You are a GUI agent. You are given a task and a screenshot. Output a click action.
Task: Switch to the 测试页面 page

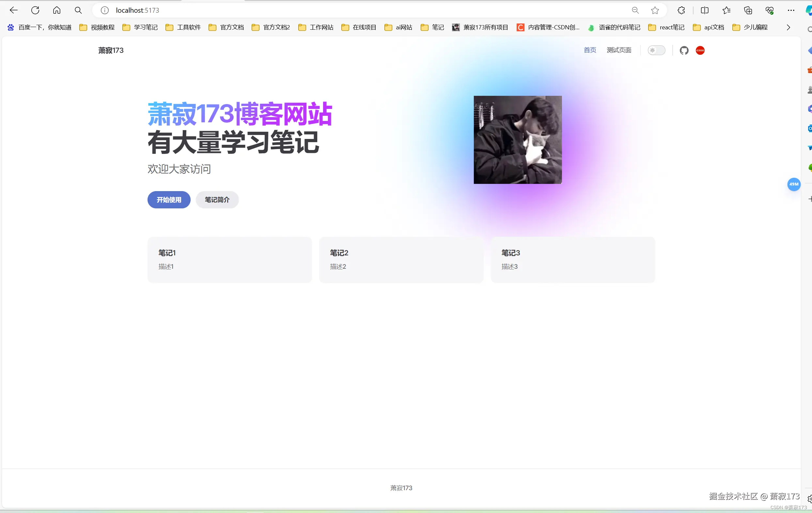(x=619, y=50)
